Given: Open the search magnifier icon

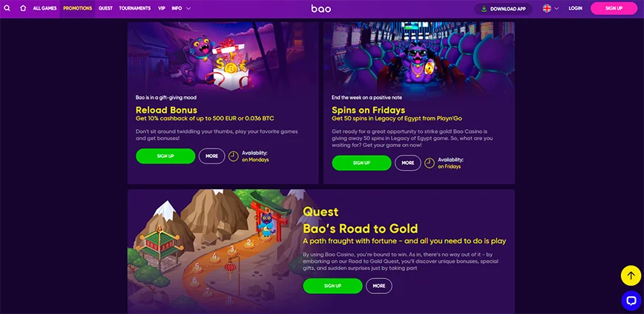Looking at the screenshot, I should point(7,8).
